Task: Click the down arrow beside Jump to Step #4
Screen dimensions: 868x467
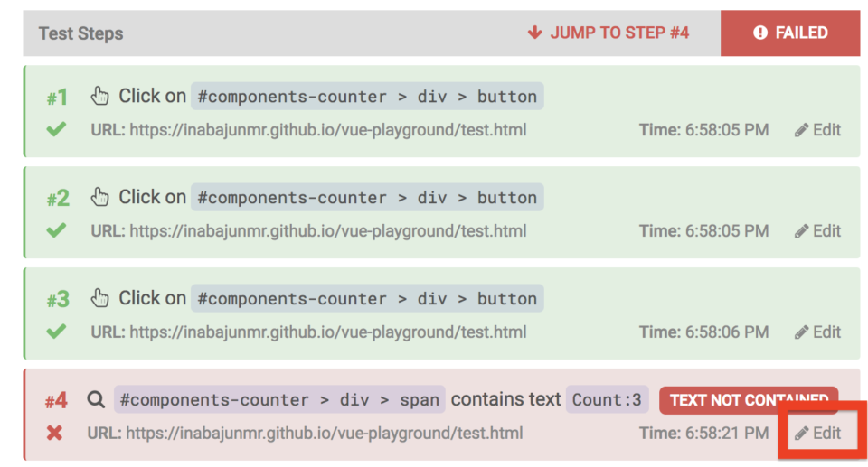Action: click(x=534, y=33)
